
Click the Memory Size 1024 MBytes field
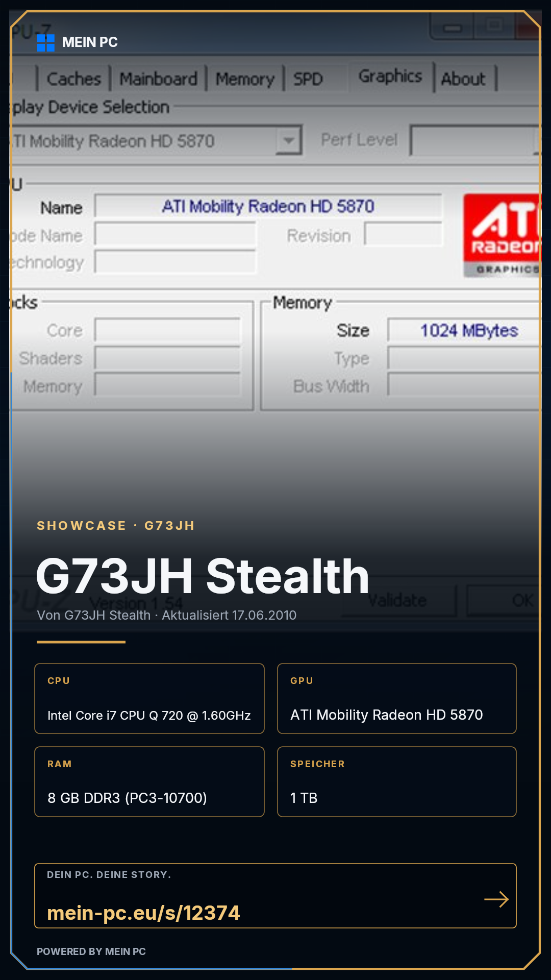[464, 330]
